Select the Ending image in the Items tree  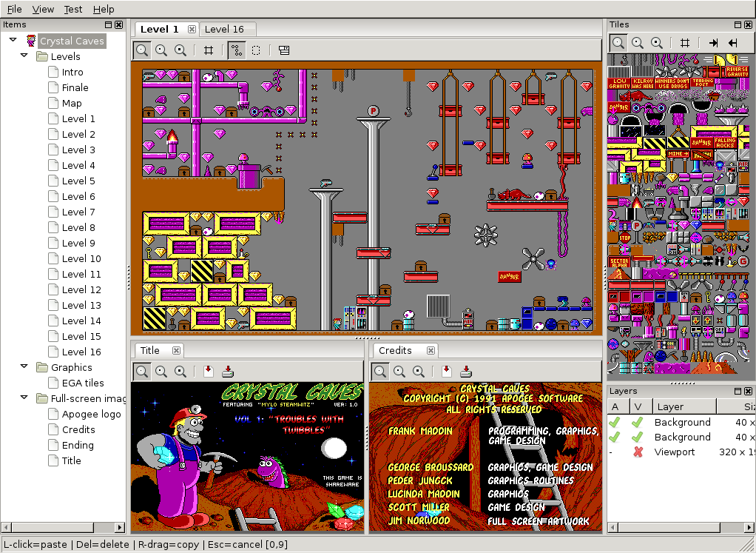coord(78,445)
